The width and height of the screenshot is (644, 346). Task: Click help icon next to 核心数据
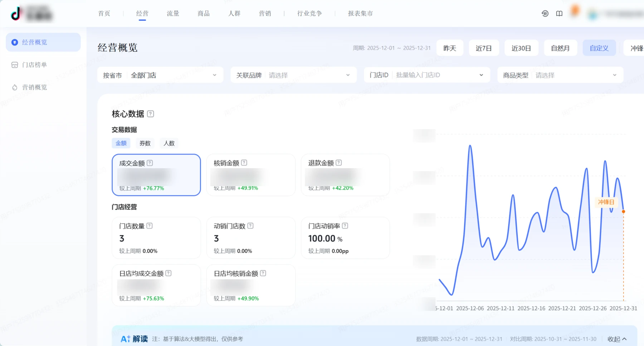(x=151, y=114)
